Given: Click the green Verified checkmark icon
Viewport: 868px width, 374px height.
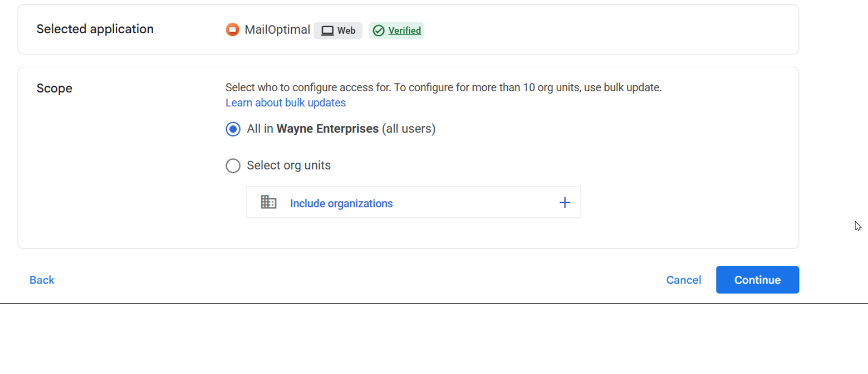Looking at the screenshot, I should click(379, 31).
